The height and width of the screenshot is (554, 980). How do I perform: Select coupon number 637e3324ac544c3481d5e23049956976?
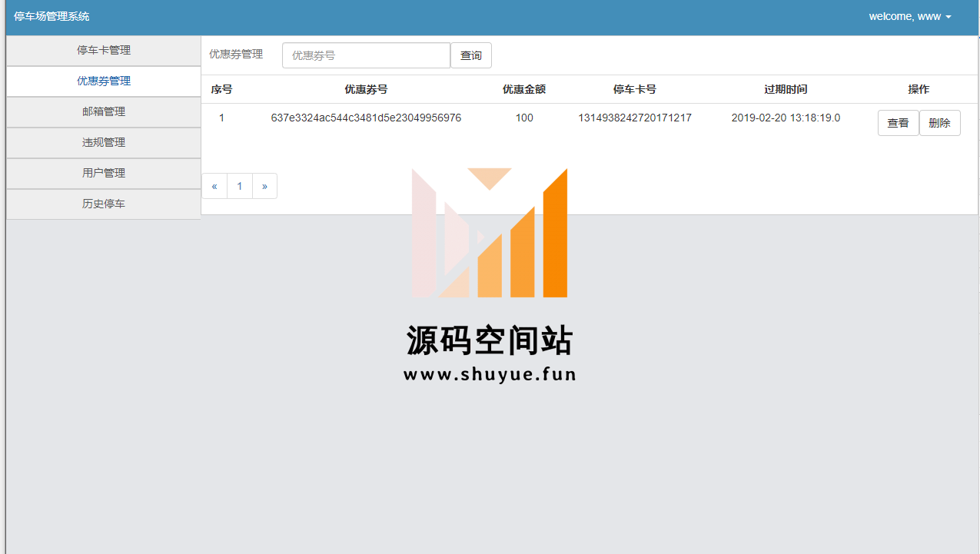(x=366, y=118)
